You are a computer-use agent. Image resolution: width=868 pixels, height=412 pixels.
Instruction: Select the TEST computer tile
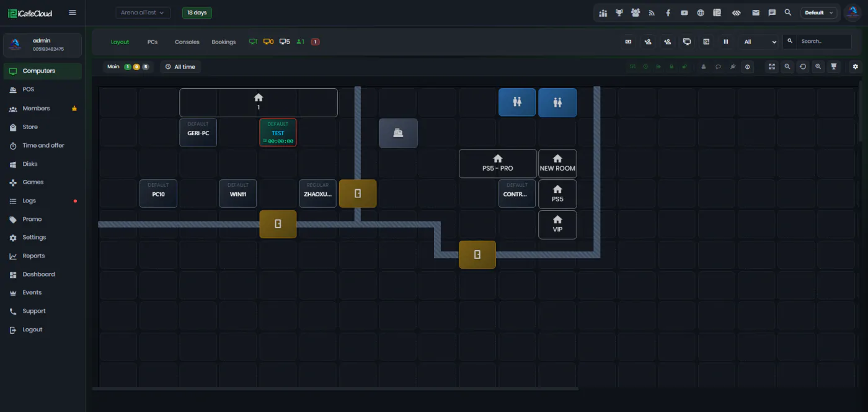click(x=278, y=133)
